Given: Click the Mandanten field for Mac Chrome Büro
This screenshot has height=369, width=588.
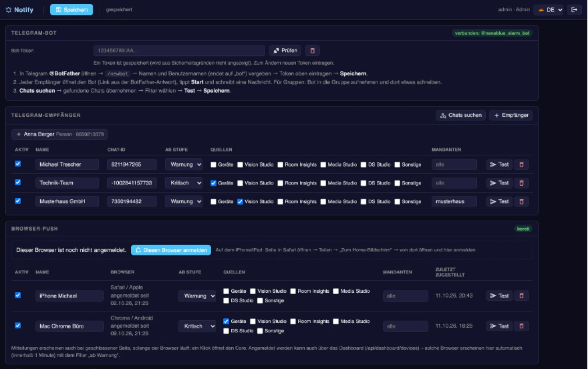Looking at the screenshot, I should point(405,326).
